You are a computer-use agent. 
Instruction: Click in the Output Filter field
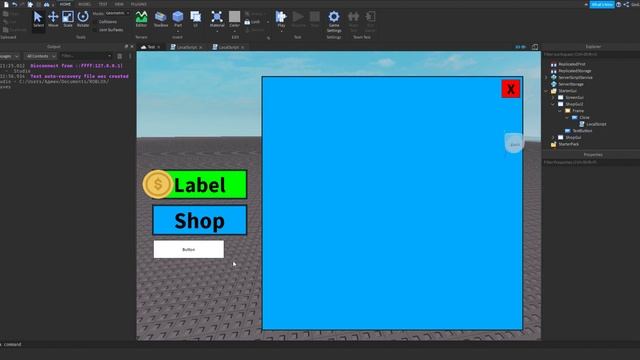click(86, 56)
